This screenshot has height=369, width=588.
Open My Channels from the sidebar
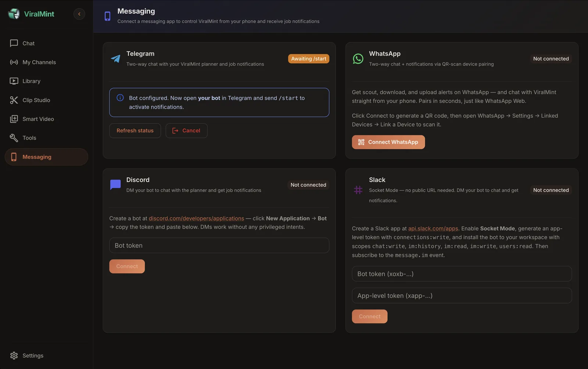[x=46, y=62]
